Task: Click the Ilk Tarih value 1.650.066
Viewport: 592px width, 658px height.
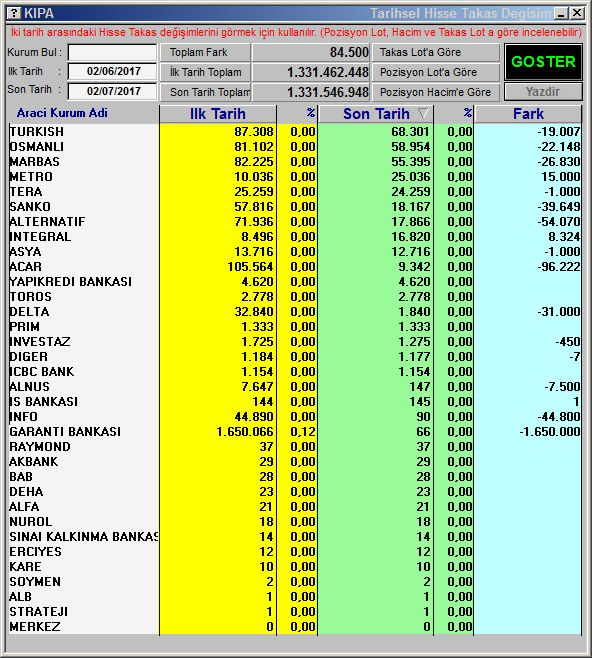Action: [x=245, y=432]
